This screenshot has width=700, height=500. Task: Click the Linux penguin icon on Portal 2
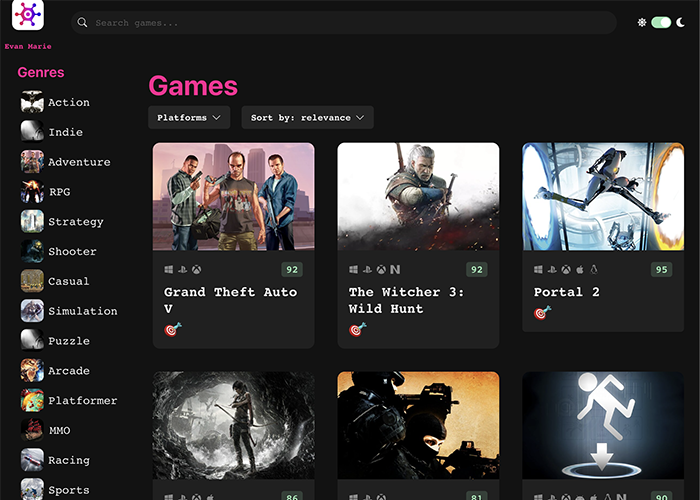pyautogui.click(x=594, y=269)
